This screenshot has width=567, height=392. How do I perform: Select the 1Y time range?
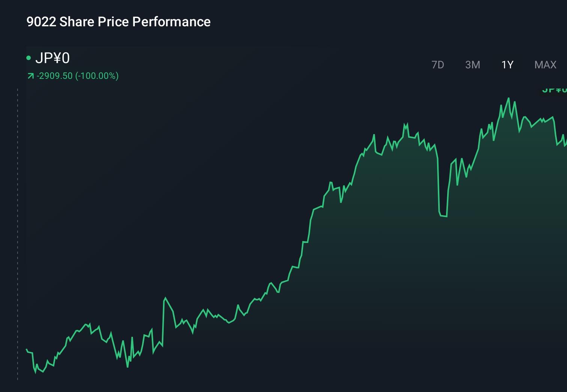pyautogui.click(x=507, y=65)
